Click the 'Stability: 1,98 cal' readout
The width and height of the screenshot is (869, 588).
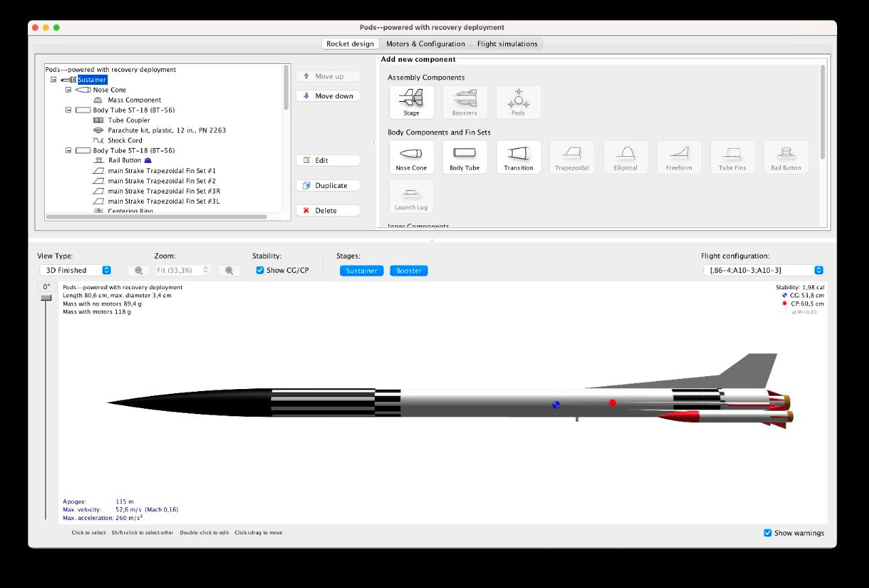tap(800, 287)
